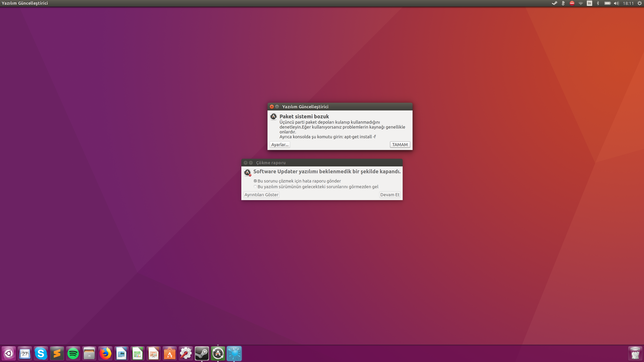The width and height of the screenshot is (644, 362).
Task: Open the Calendar app showing 27
Action: pyautogui.click(x=25, y=353)
